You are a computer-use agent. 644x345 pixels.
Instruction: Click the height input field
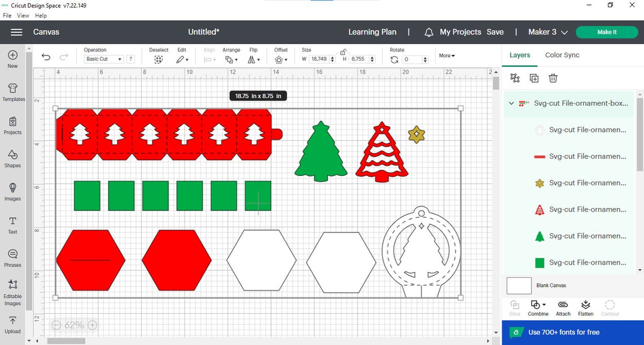pyautogui.click(x=358, y=59)
